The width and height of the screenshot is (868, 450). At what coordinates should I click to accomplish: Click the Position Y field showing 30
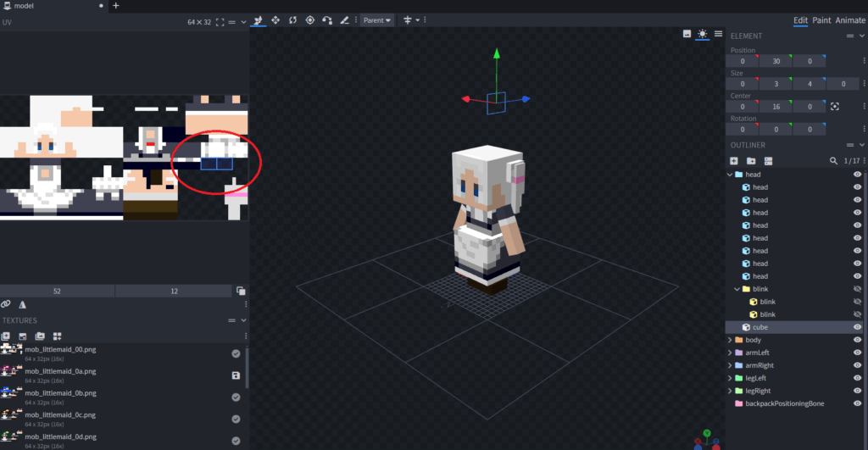(x=775, y=62)
